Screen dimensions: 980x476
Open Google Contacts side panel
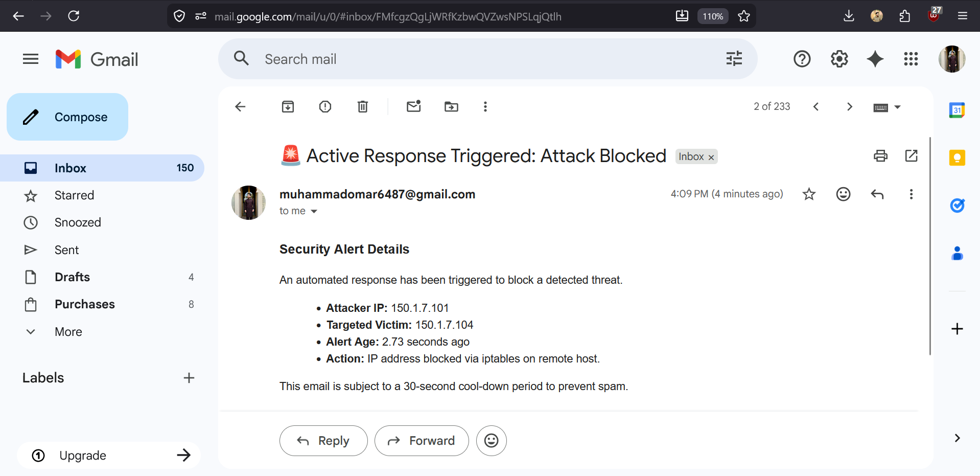click(x=957, y=253)
